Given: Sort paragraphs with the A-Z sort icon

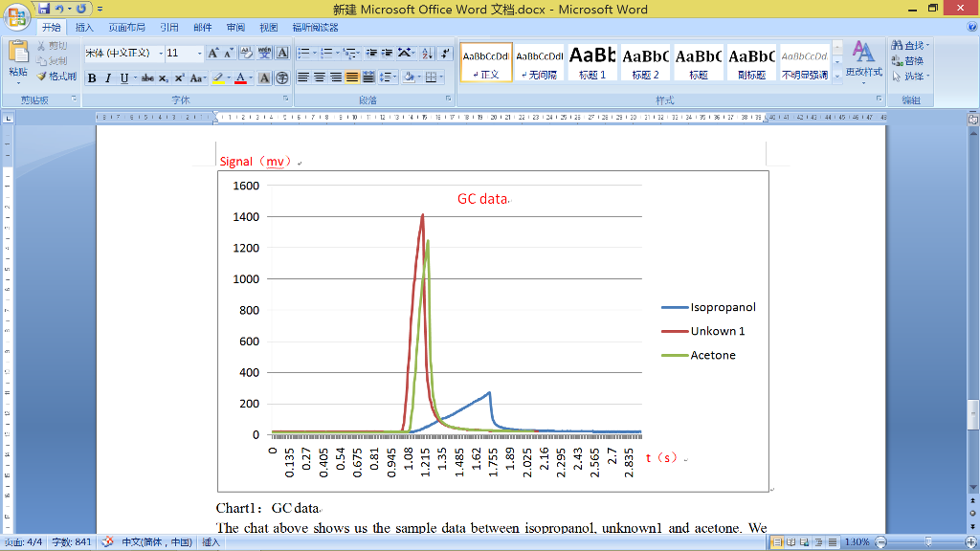Looking at the screenshot, I should pyautogui.click(x=426, y=54).
